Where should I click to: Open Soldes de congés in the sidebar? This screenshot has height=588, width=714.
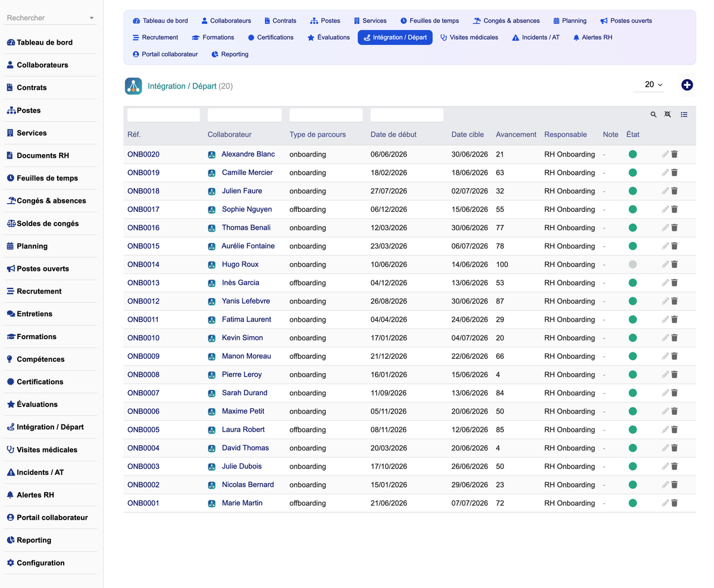tap(48, 223)
